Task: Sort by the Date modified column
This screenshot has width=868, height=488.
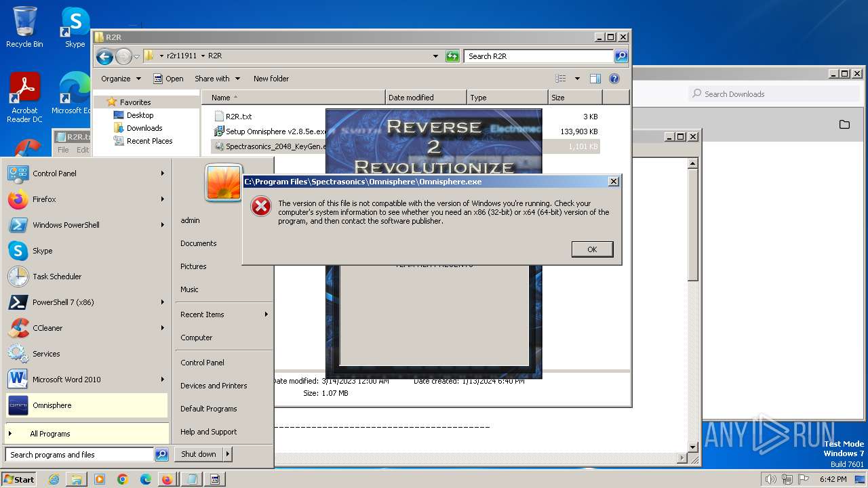Action: (426, 98)
